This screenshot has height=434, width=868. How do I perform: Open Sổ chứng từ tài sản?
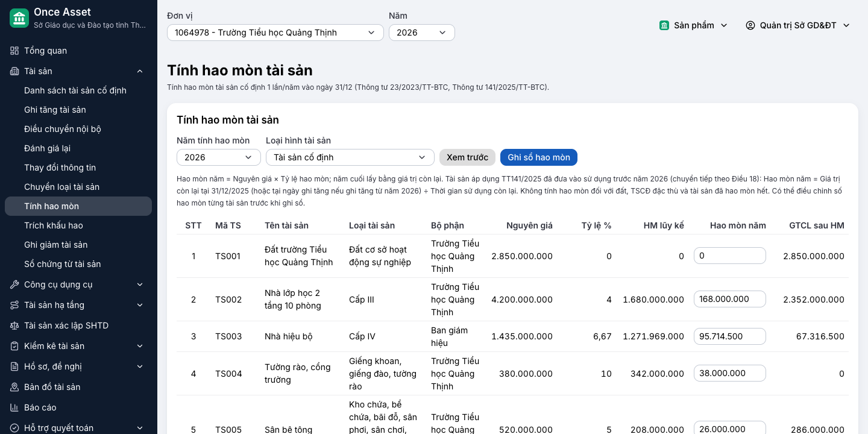pos(78,264)
